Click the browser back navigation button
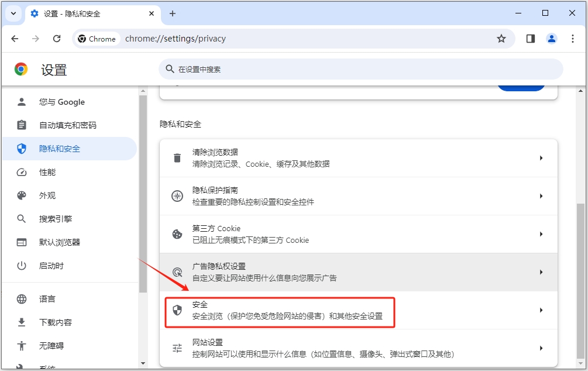Screen dimensions: 588x371 point(15,38)
